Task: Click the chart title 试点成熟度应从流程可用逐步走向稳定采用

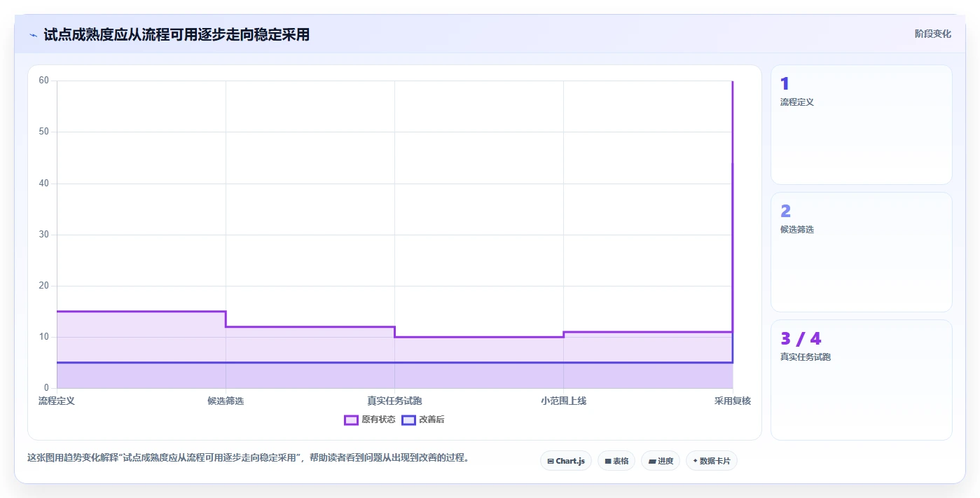Action: [x=177, y=34]
